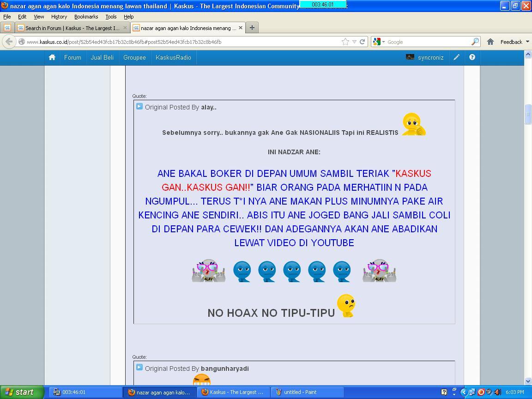Image resolution: width=532 pixels, height=399 pixels.
Task: Go to the Forum link
Action: point(73,57)
